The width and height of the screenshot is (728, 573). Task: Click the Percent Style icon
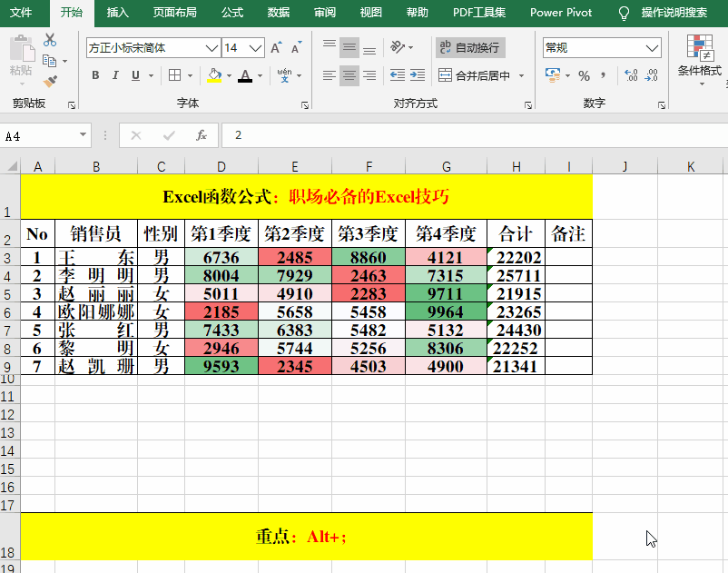[x=584, y=75]
